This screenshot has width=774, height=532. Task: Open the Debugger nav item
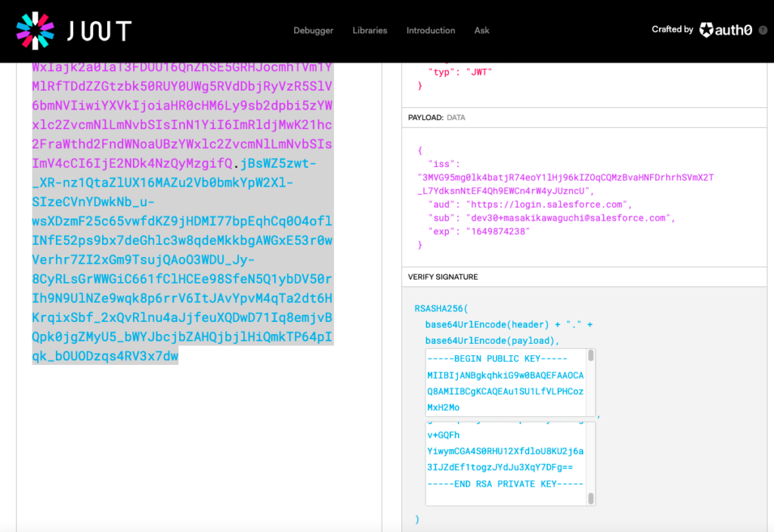[313, 30]
